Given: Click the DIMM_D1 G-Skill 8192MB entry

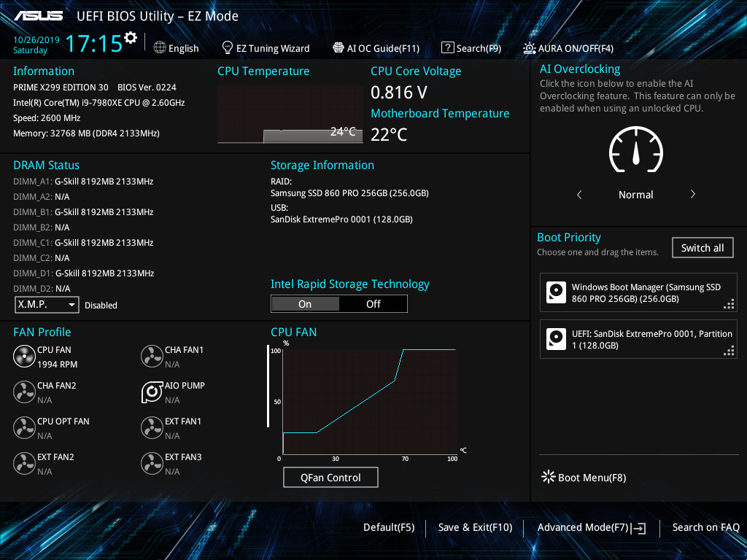Looking at the screenshot, I should (x=83, y=273).
